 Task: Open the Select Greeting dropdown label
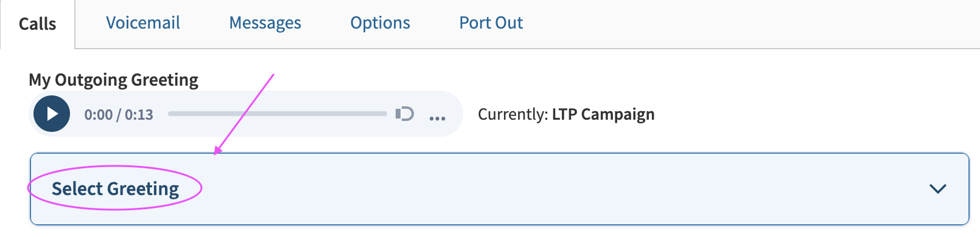(115, 189)
